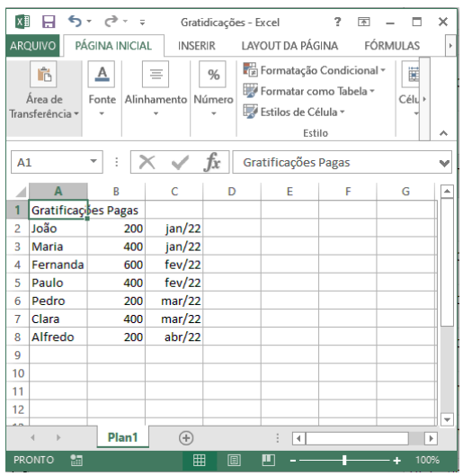This screenshot has height=476, width=463.
Task: Open the Células group dropdown
Action: [x=416, y=113]
